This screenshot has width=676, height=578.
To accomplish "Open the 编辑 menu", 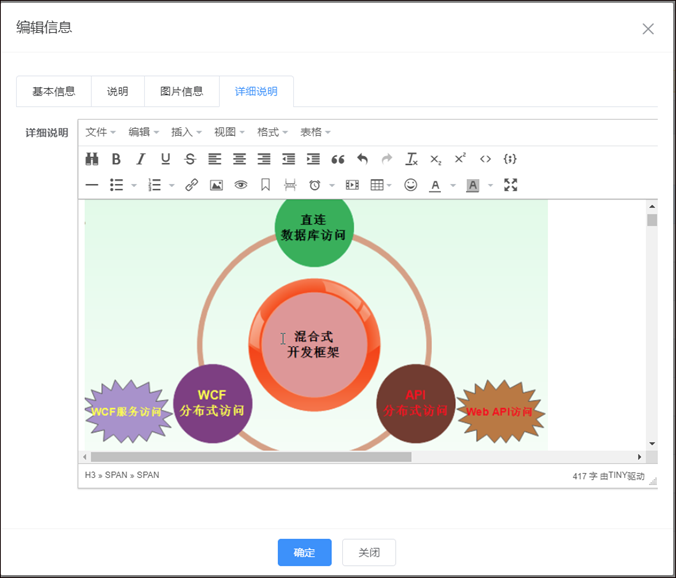I will pos(143,132).
